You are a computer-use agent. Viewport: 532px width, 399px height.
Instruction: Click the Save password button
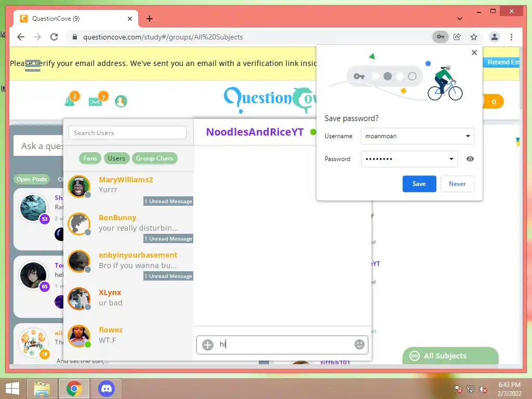click(x=419, y=184)
